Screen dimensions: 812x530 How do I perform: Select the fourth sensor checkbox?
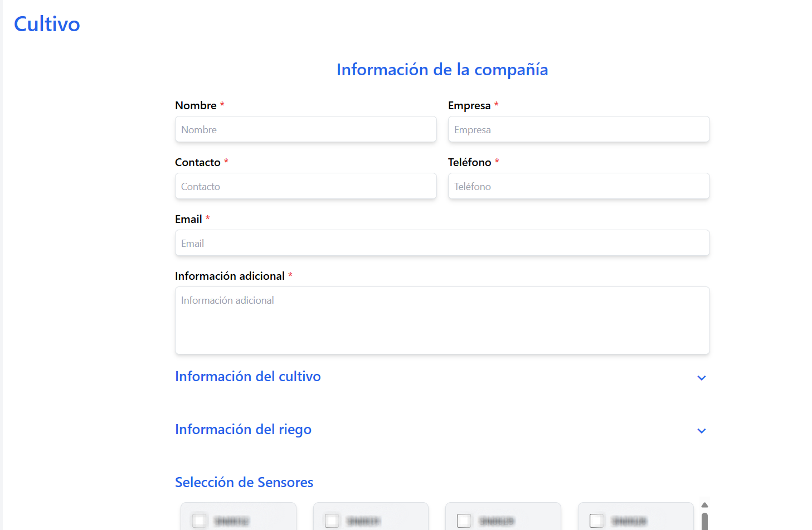click(596, 521)
